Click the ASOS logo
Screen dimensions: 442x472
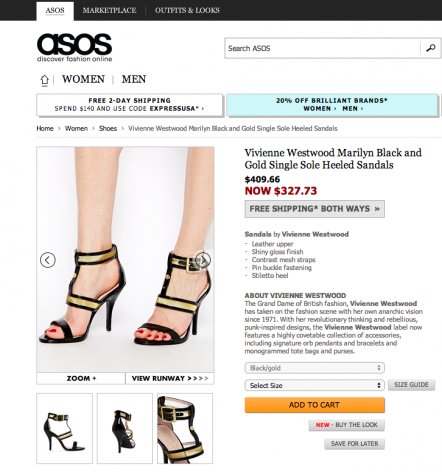tap(74, 48)
